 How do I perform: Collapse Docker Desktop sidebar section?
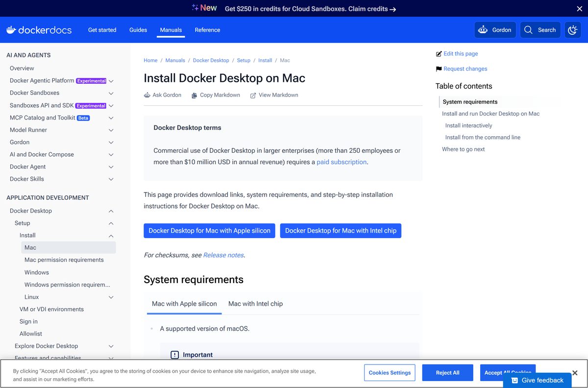[x=111, y=211]
